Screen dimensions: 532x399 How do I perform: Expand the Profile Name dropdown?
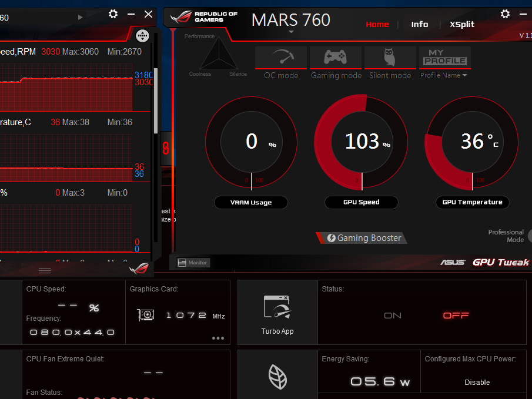click(x=444, y=75)
